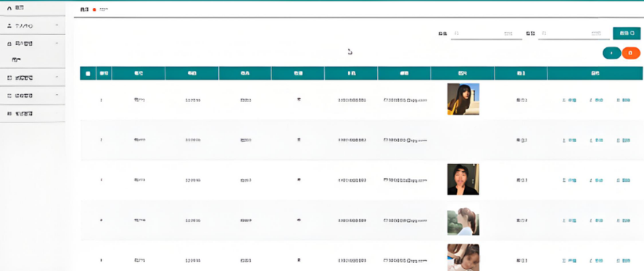Open photo of woman with long dark hair
The width and height of the screenshot is (644, 271).
(x=463, y=99)
